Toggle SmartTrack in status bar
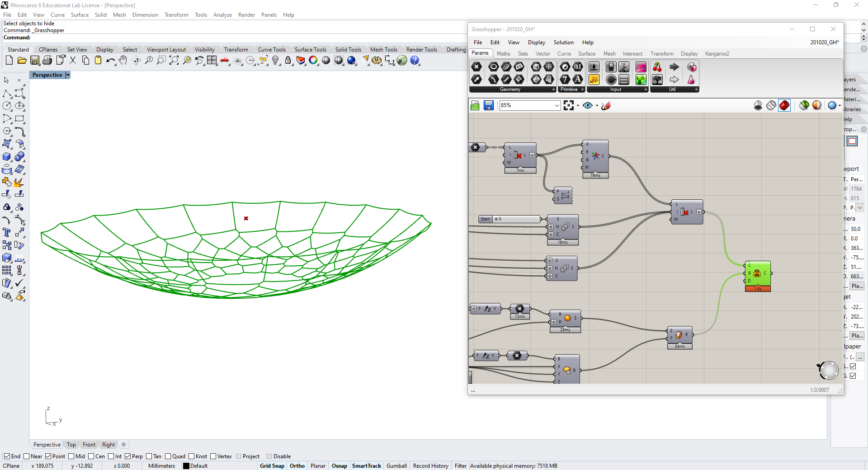Viewport: 868px width, 470px height. pyautogui.click(x=367, y=466)
